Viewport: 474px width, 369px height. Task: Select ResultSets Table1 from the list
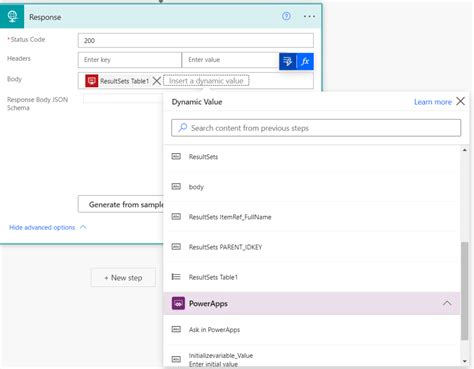click(312, 277)
